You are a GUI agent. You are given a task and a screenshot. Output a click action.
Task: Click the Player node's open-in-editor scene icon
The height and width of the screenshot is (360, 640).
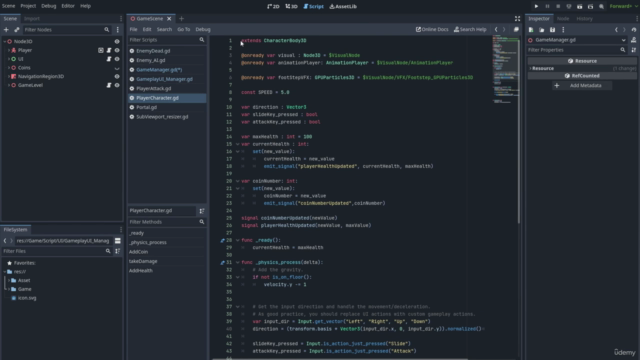tap(101, 50)
